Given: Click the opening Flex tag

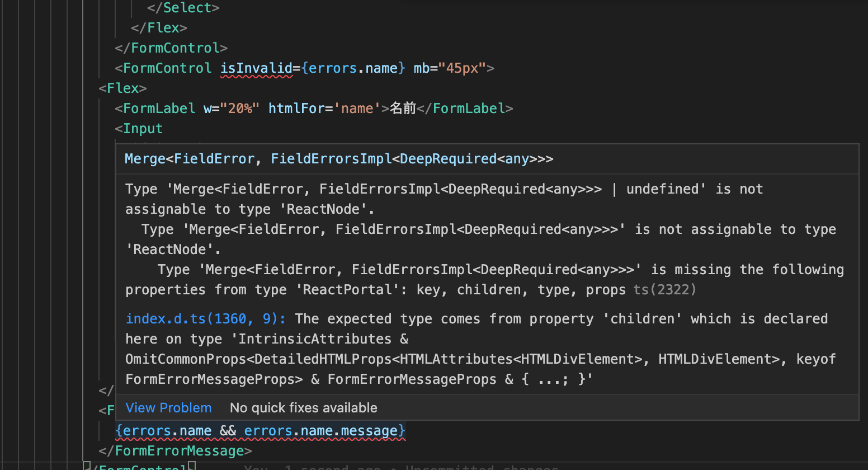Looking at the screenshot, I should click(123, 88).
